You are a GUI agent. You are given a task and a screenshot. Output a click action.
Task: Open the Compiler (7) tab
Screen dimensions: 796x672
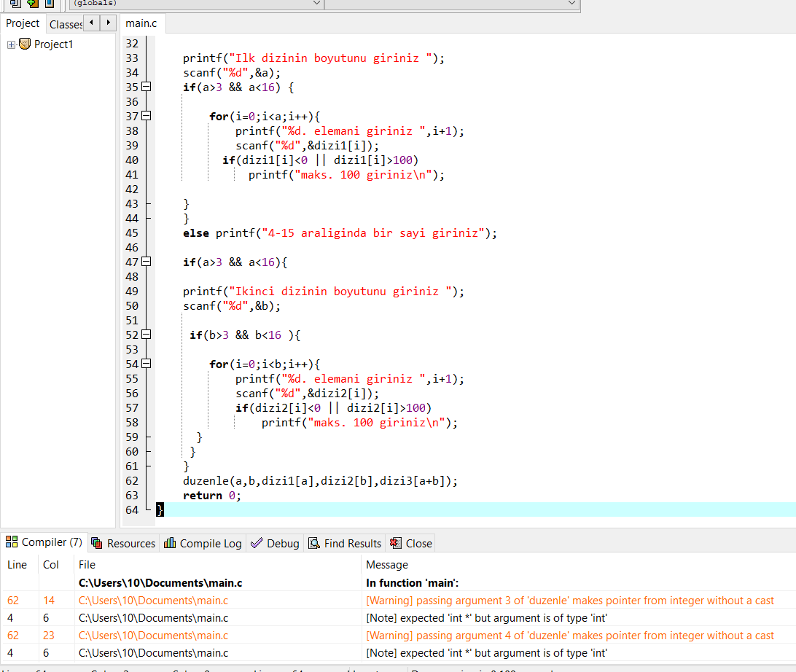coord(44,542)
